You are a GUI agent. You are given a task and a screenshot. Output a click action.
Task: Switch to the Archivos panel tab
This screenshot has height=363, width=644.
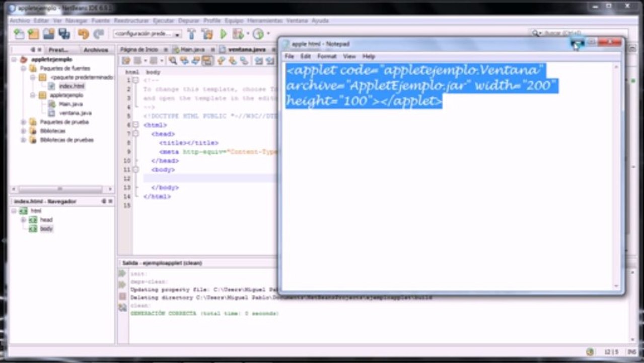coord(96,50)
